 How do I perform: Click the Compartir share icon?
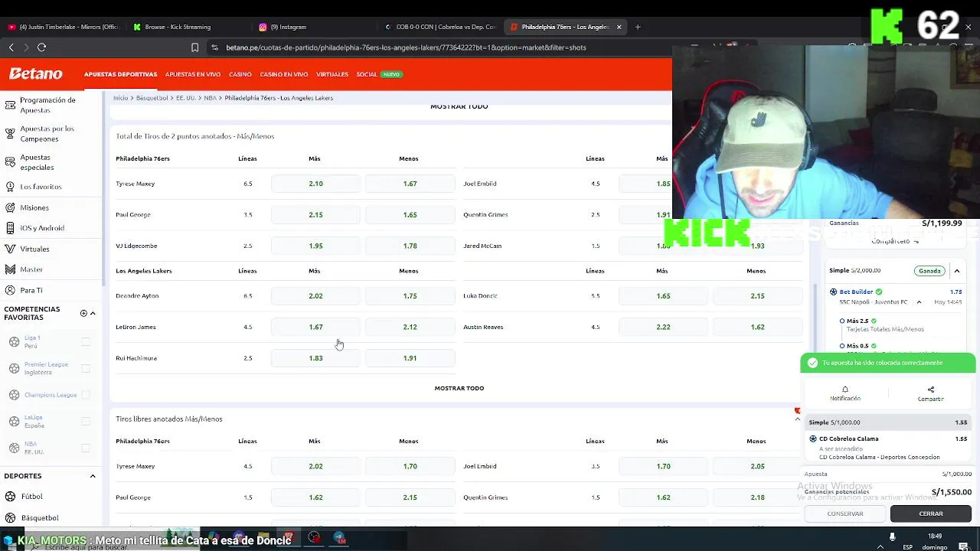click(931, 390)
